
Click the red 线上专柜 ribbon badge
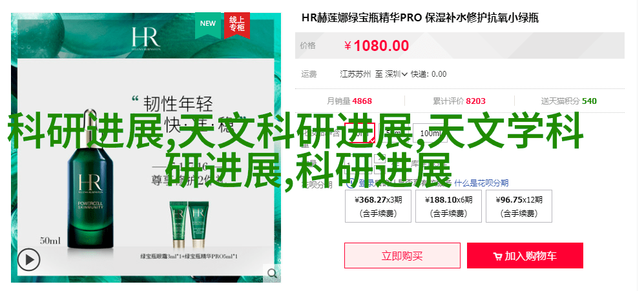click(x=237, y=25)
